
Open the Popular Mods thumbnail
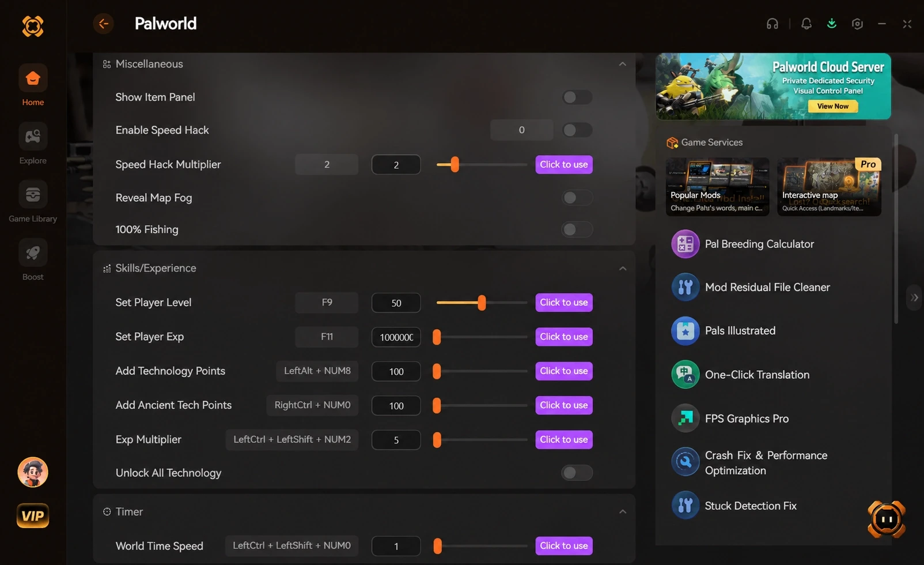click(718, 187)
